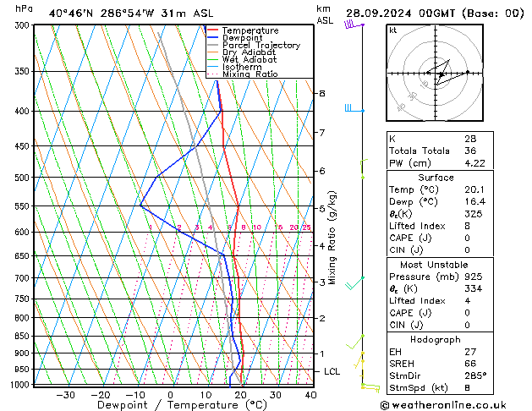Image resolution: width=532 pixels, height=411 pixels.
Task: Click the 0 temperature axis label
Action: (170, 395)
